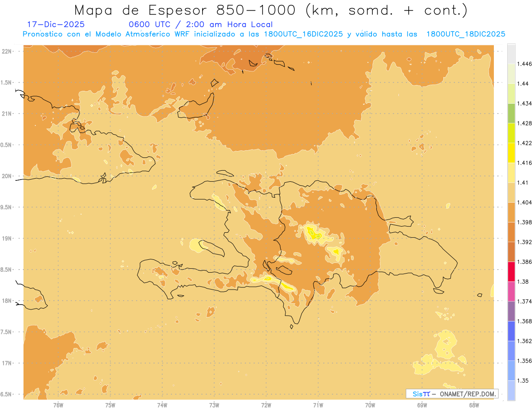This screenshot has width=532, height=411.
Task: Click the legend value '1.446'
Action: point(524,64)
